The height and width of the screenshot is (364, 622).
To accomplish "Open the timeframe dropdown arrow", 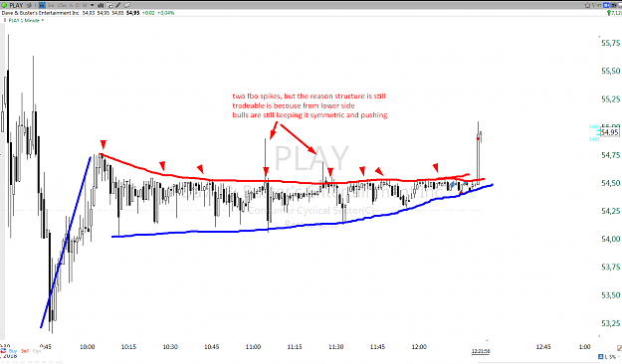I will 92,5.
